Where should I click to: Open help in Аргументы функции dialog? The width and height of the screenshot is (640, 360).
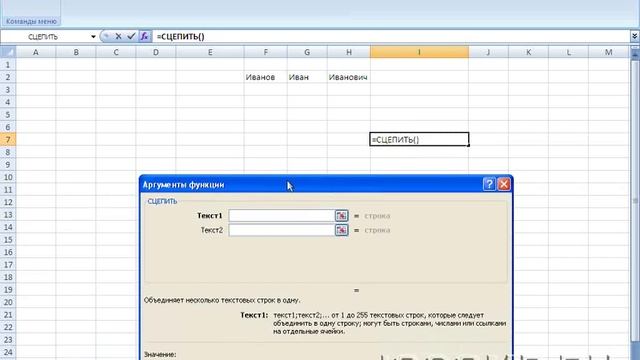(489, 184)
